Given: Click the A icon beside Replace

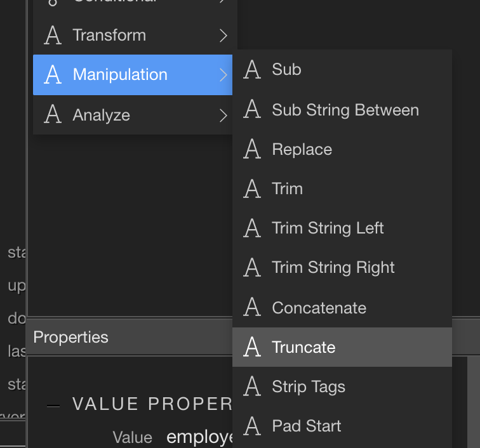Looking at the screenshot, I should coord(252,149).
